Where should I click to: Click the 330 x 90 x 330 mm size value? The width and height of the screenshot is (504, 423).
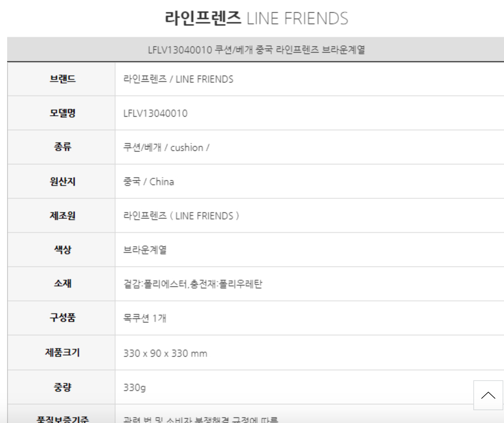coord(165,353)
